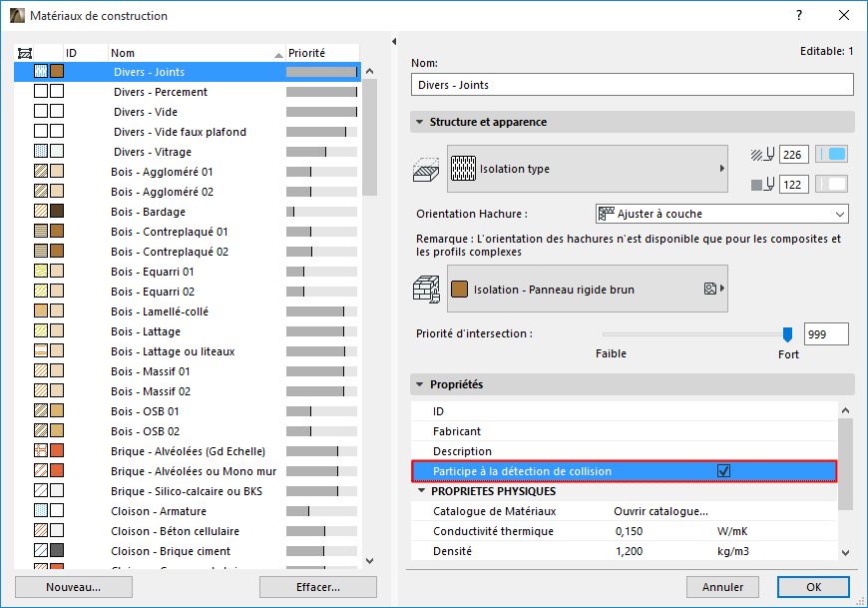The height and width of the screenshot is (608, 868).
Task: Click the Nom text field
Action: point(633,85)
